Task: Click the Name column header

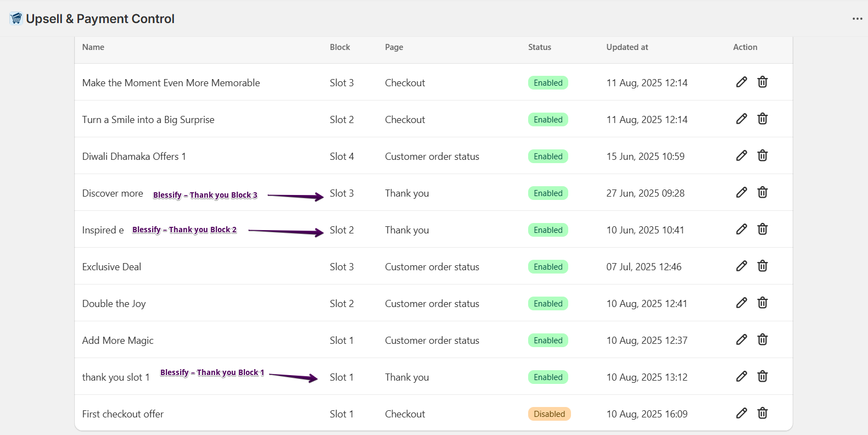Action: coord(93,47)
